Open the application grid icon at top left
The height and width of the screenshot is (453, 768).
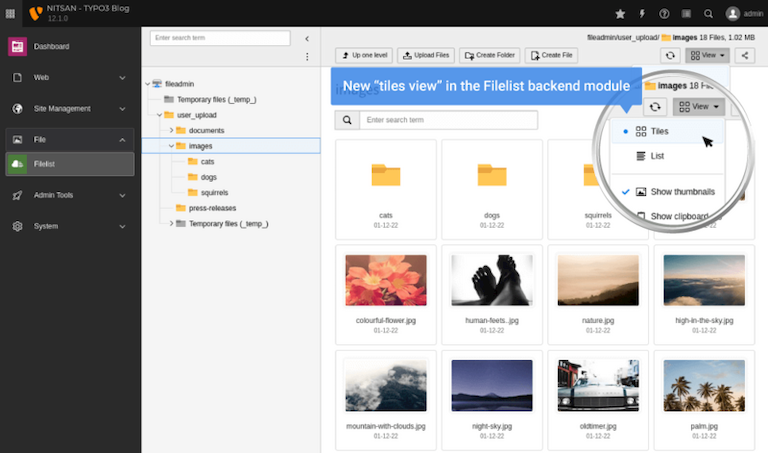coord(10,14)
